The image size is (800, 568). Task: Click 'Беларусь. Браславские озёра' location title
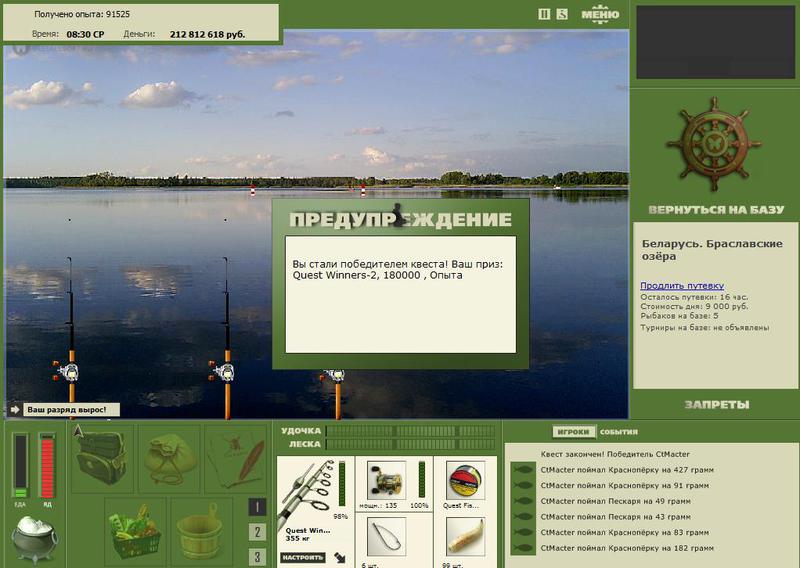712,250
